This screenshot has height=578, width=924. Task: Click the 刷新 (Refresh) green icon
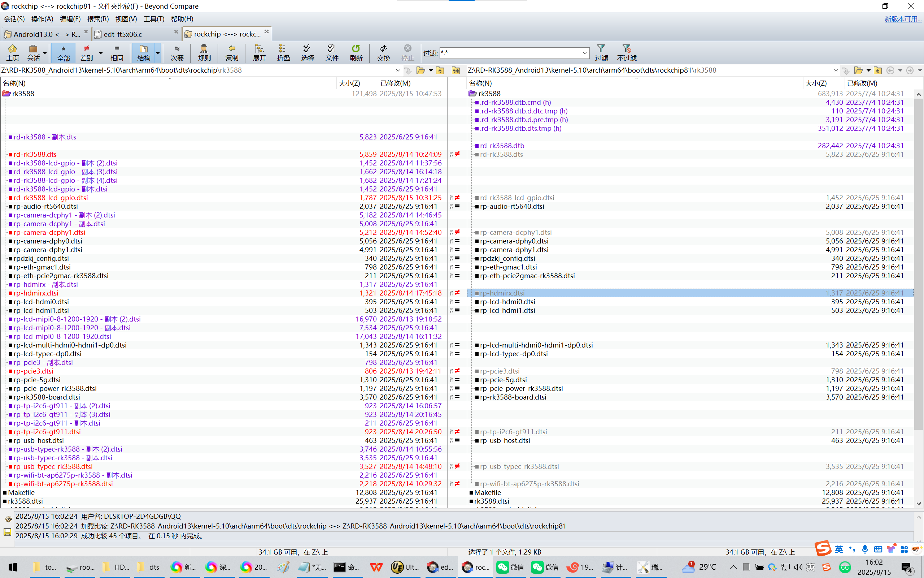356,53
